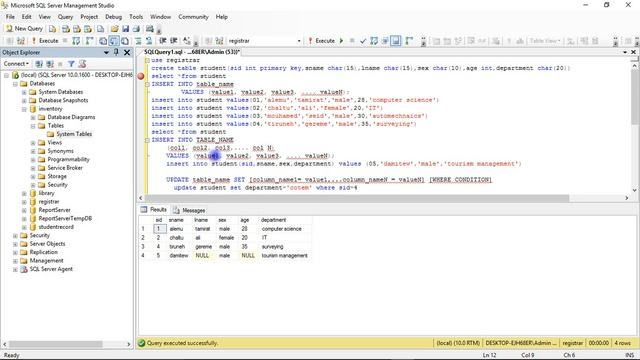The height and width of the screenshot is (360, 640).
Task: Click the green Debug arrow icon
Action: [341, 41]
